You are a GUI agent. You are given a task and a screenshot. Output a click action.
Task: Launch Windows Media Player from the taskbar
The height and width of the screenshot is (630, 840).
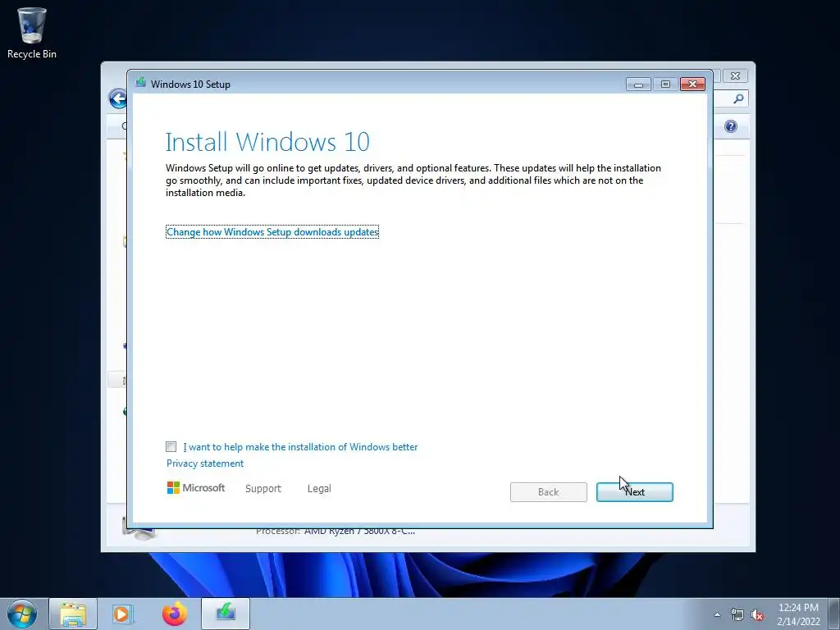point(123,614)
